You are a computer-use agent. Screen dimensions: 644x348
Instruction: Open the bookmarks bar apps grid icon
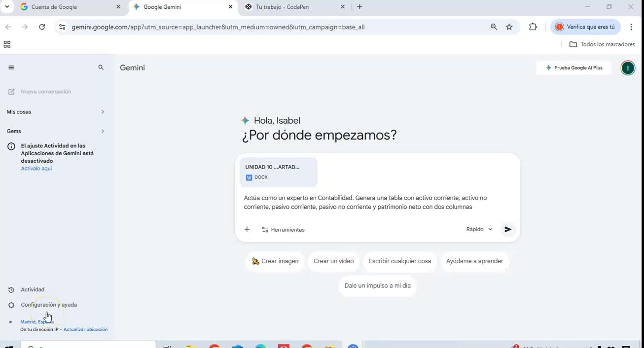tap(7, 44)
